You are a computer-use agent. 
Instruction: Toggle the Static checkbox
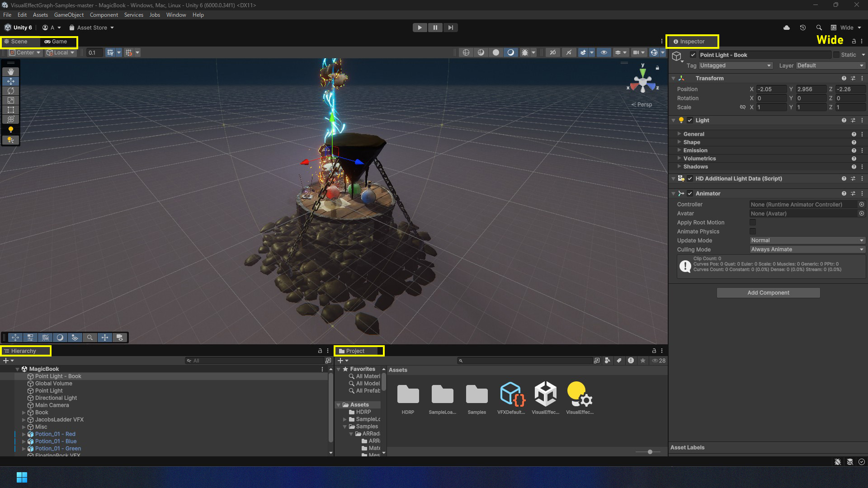tap(836, 55)
